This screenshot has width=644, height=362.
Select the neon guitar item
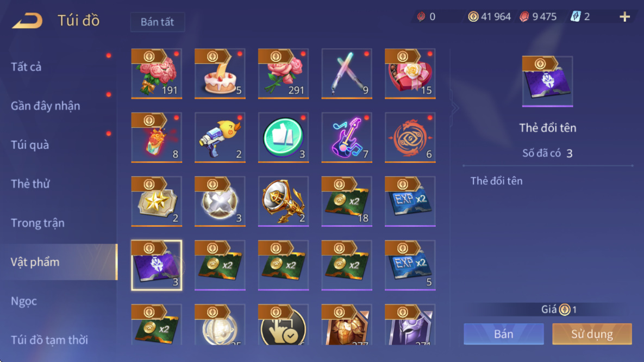click(347, 138)
